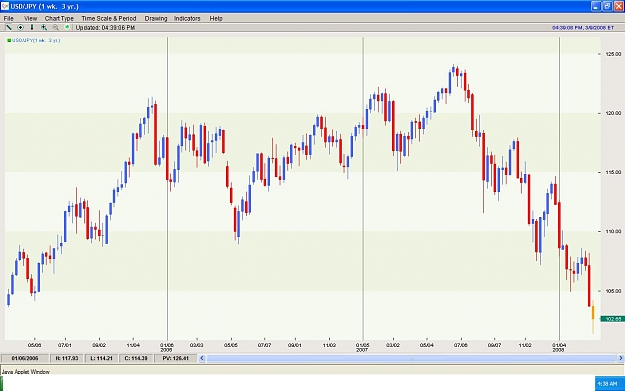625x391 pixels.
Task: Activate the crosshair target tool
Action: coord(20,28)
